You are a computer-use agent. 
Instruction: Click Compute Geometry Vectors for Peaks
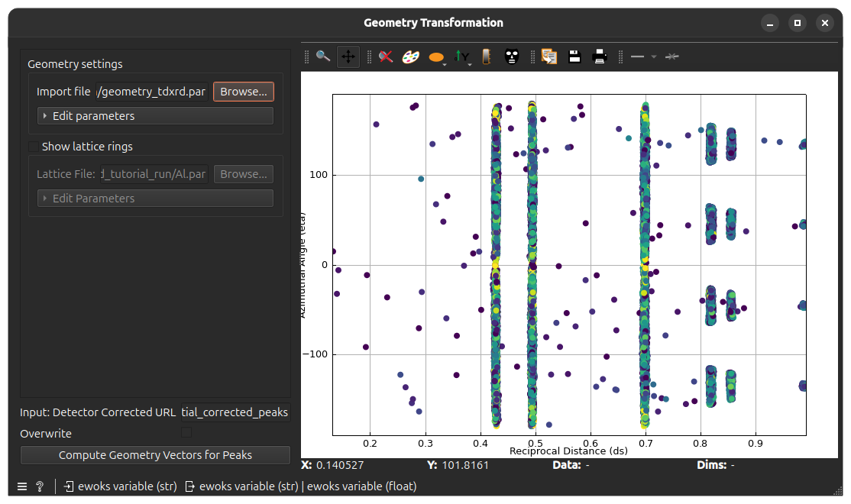point(155,455)
